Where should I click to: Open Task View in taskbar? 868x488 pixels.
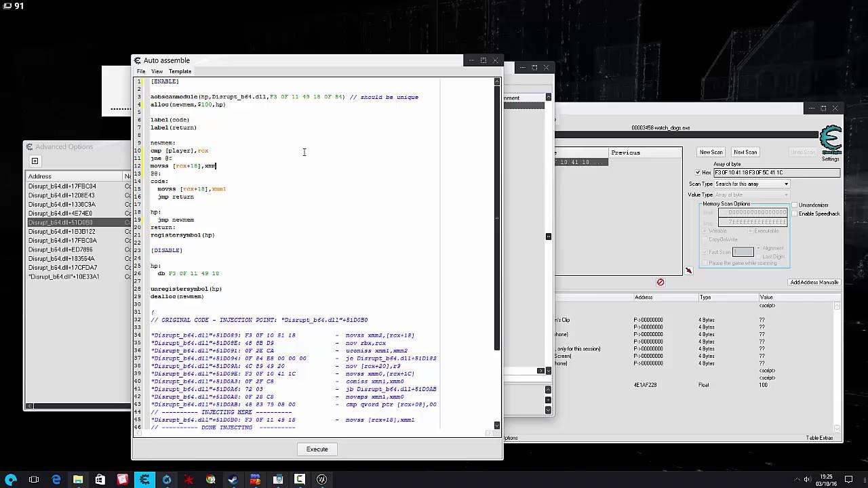pyautogui.click(x=34, y=480)
